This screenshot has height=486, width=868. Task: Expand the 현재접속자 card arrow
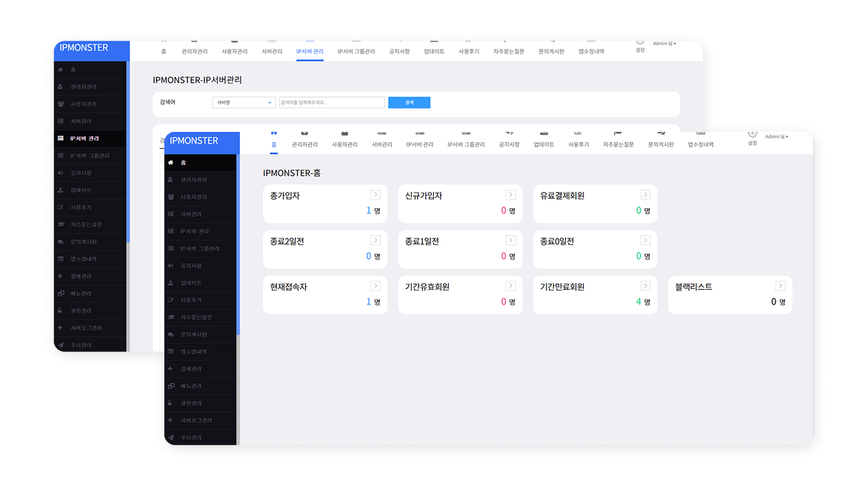coord(375,286)
